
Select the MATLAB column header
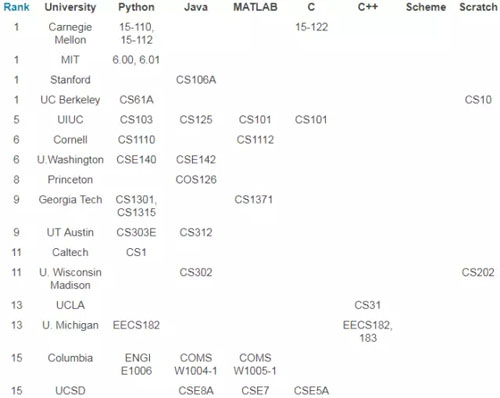255,7
